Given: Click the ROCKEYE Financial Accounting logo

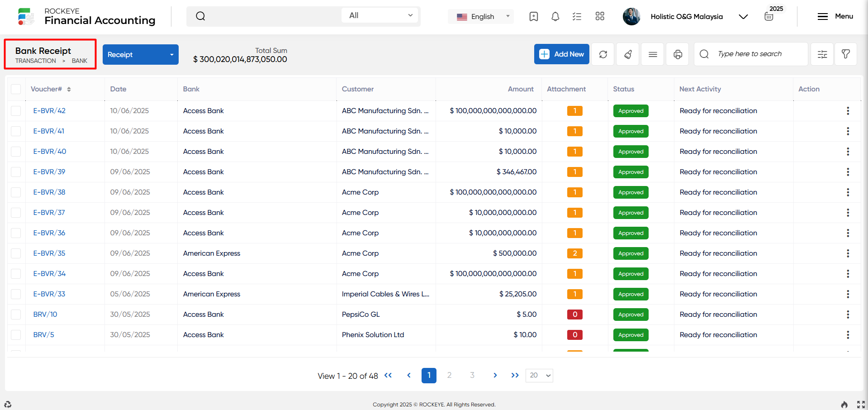Looking at the screenshot, I should tap(86, 16).
